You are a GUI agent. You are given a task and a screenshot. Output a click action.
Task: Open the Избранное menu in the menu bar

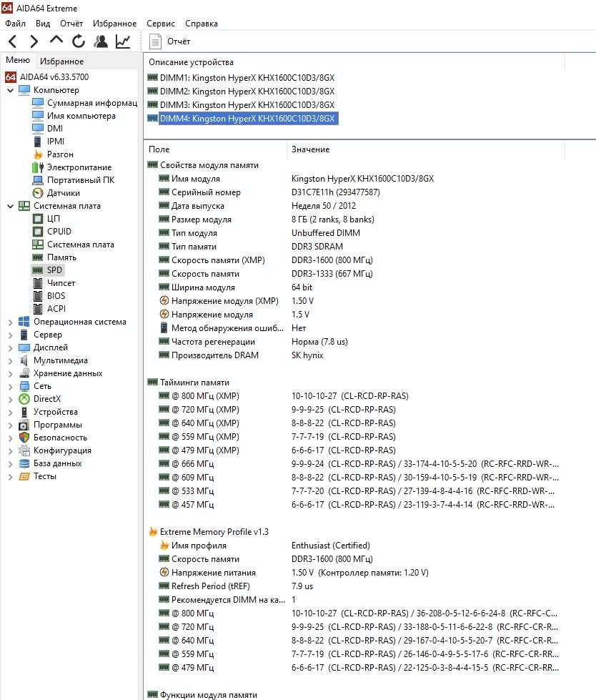114,23
